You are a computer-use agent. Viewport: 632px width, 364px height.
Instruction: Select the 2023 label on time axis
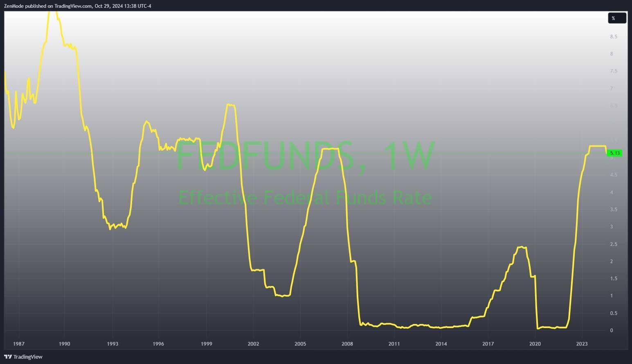(x=582, y=344)
